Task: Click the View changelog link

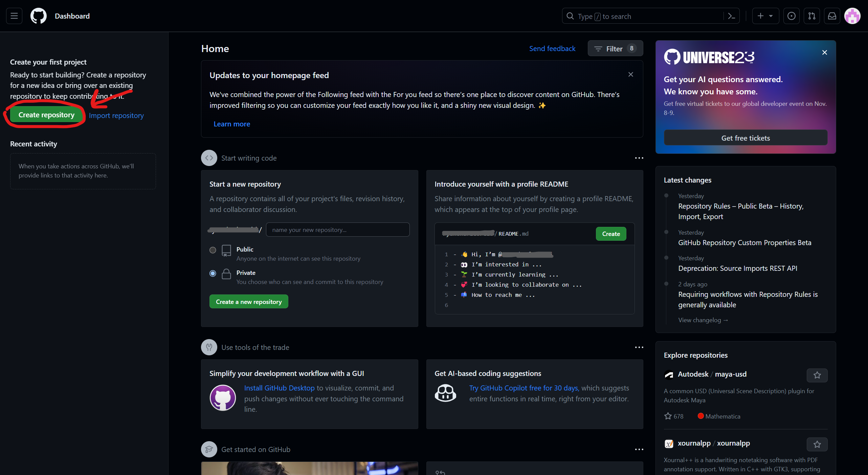Action: click(x=703, y=320)
